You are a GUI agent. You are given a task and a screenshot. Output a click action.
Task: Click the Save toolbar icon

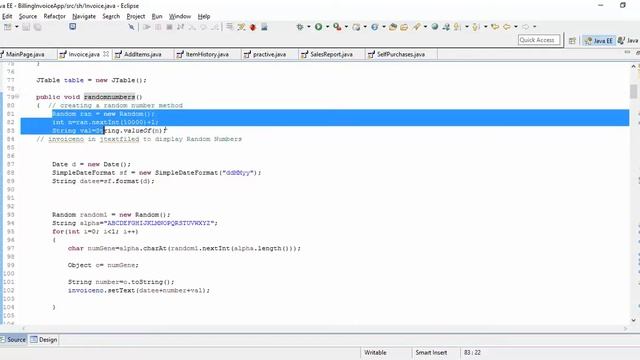pyautogui.click(x=26, y=27)
